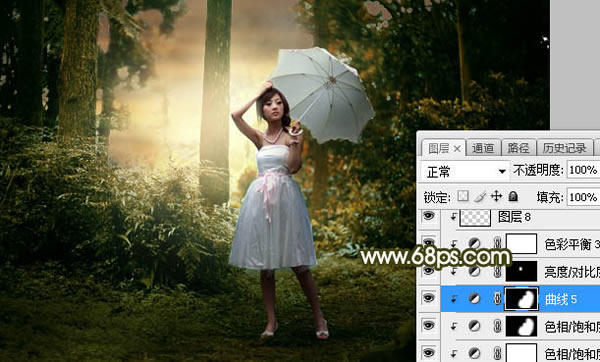600x362 pixels.
Task: Click 色彩平衡 3 adjustment layer icon
Action: (474, 243)
